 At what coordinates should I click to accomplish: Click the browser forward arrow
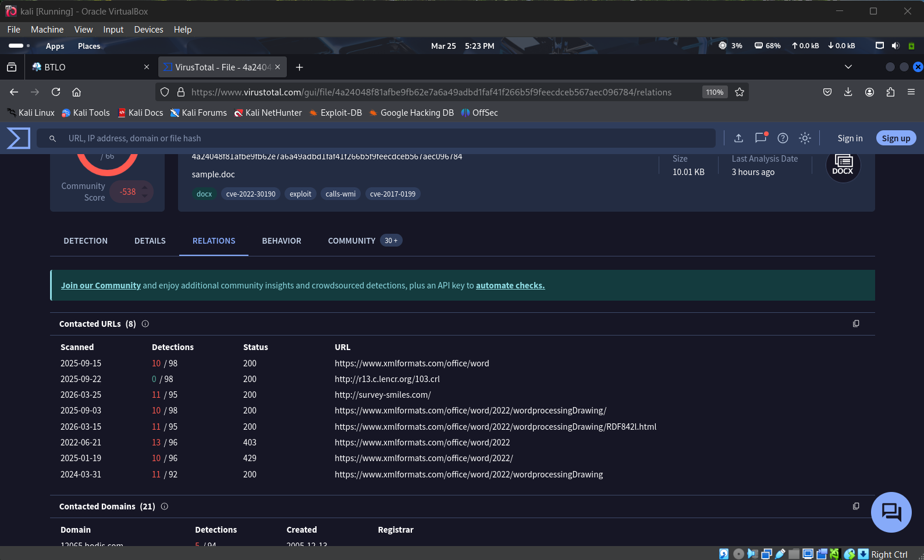pos(35,92)
